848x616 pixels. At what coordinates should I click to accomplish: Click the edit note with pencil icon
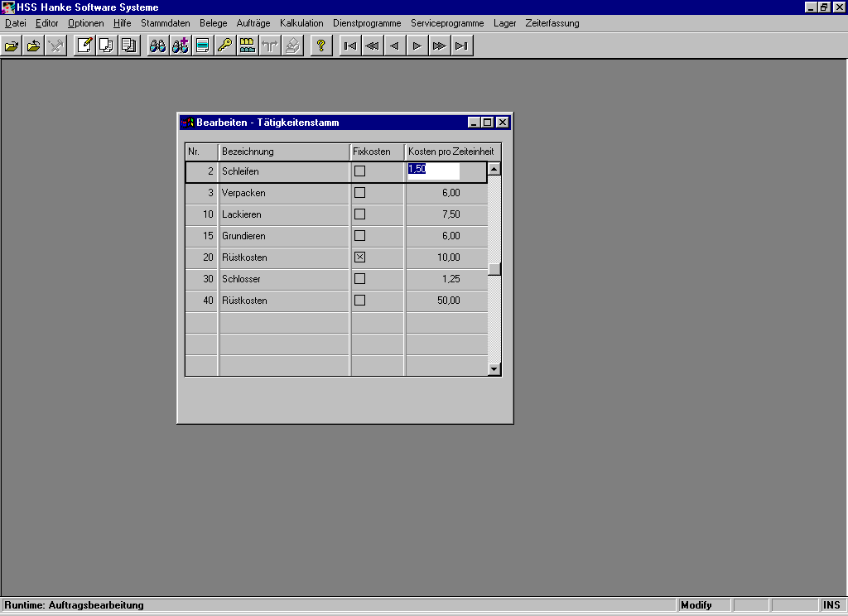coord(84,46)
